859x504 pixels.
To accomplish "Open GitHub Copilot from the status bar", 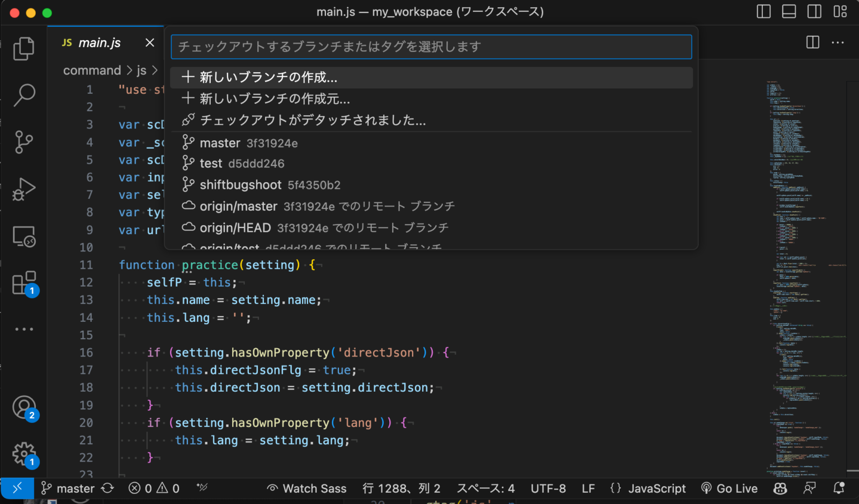I will point(780,488).
